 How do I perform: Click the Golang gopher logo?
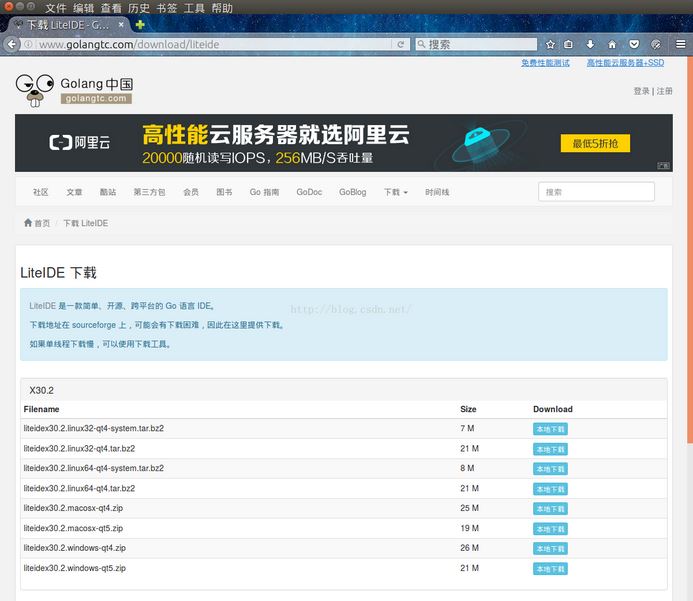pos(34,90)
